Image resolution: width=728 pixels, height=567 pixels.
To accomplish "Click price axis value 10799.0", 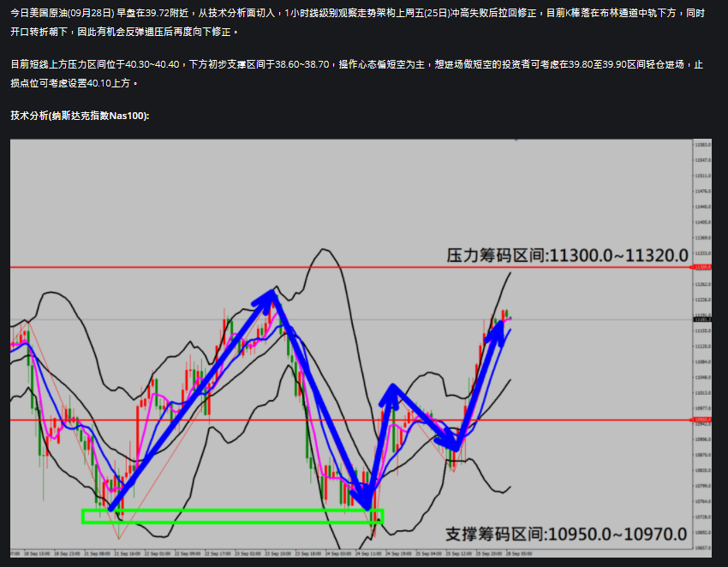I will pos(703,486).
